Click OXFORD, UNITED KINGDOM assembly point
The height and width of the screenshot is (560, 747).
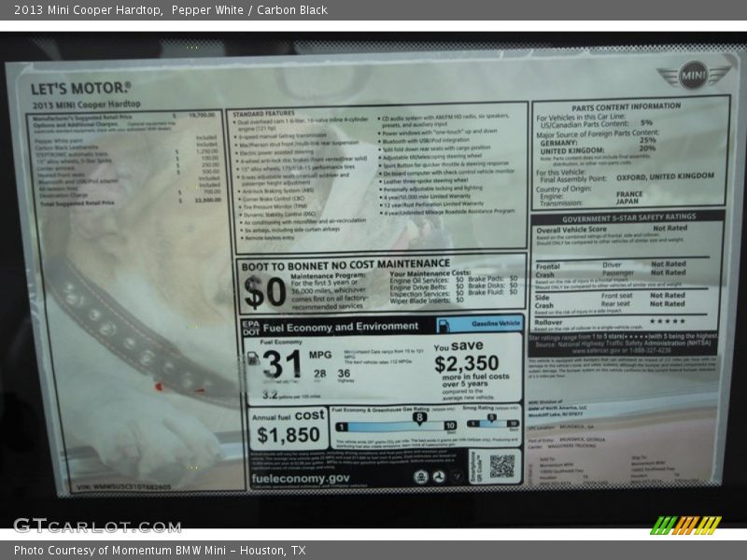(665, 176)
